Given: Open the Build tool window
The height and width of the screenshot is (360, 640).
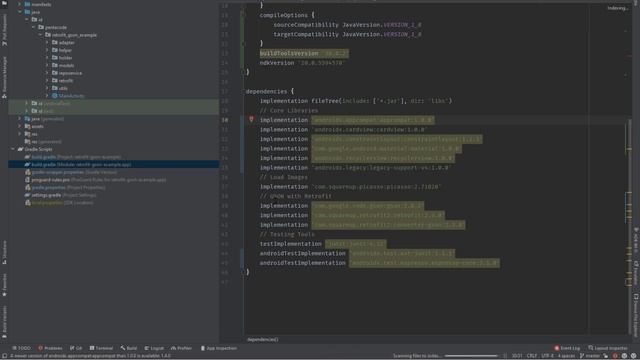Looking at the screenshot, I should [x=129, y=348].
